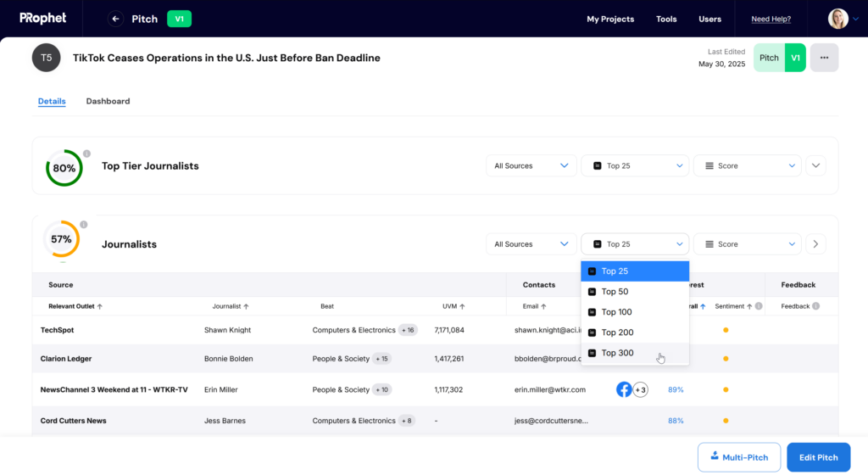868x475 pixels.
Task: Select Top 50 option in list
Action: 635,292
